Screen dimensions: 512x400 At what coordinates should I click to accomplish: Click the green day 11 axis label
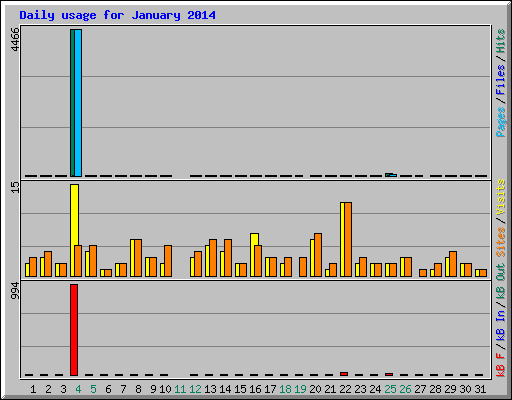tap(180, 389)
